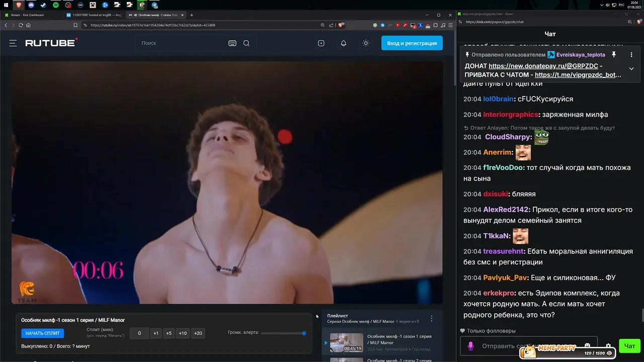Open pinned message three-dot menu in chat
The height and width of the screenshot is (362, 644).
(631, 54)
